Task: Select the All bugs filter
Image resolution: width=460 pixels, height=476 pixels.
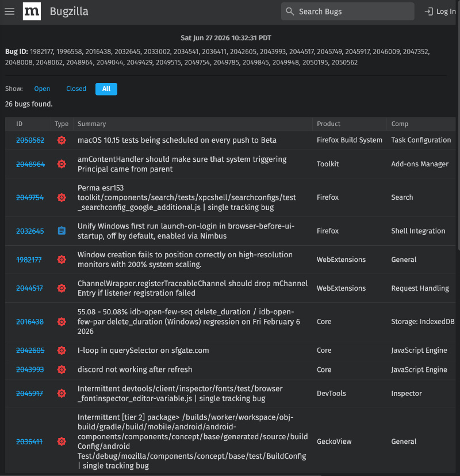Action: [x=106, y=89]
